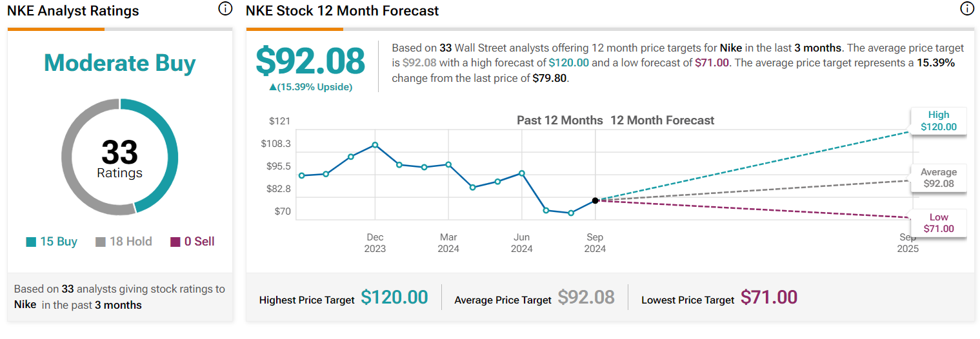Screen dimensions: 980x339
Task: Click the Average Price Target $92.08 value
Action: (586, 297)
